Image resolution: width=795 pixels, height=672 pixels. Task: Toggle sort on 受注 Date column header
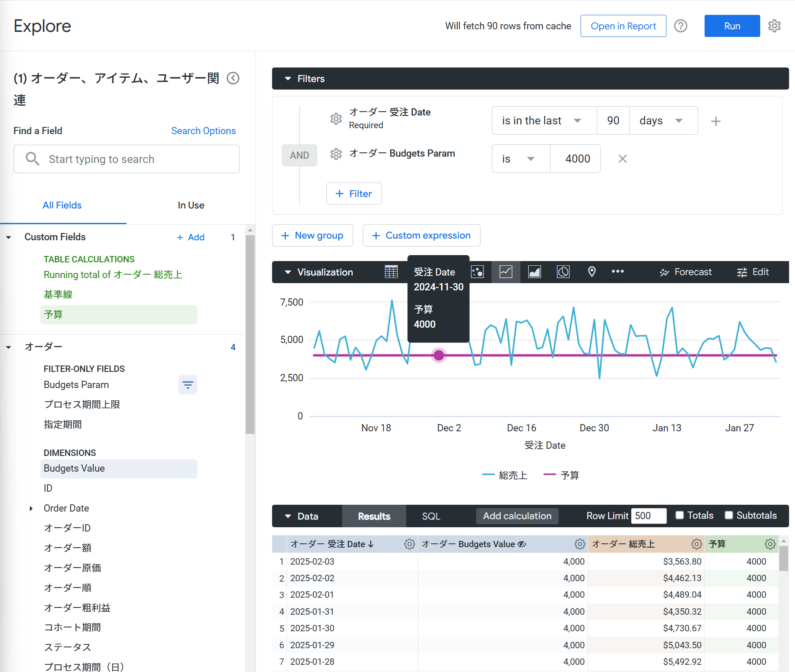coord(332,544)
